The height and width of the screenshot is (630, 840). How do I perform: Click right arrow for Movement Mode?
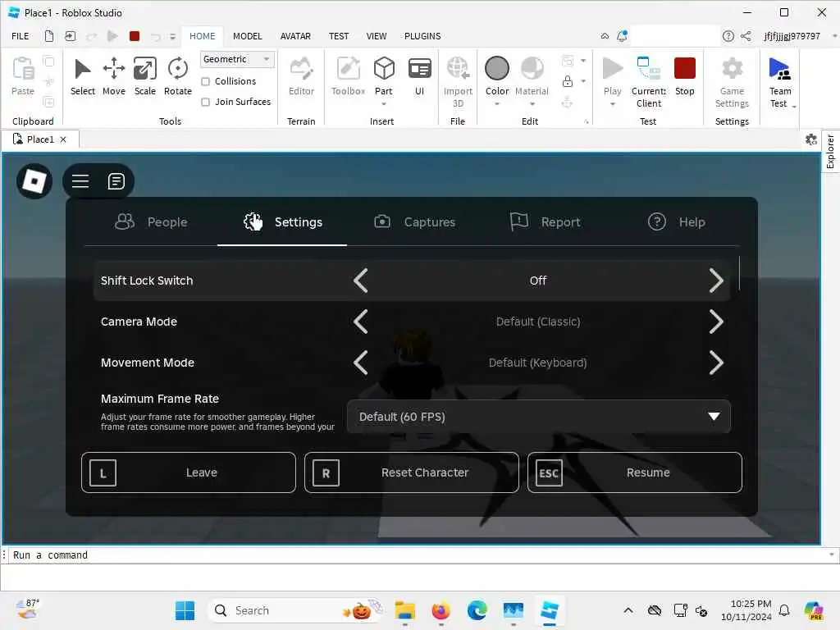click(x=715, y=363)
